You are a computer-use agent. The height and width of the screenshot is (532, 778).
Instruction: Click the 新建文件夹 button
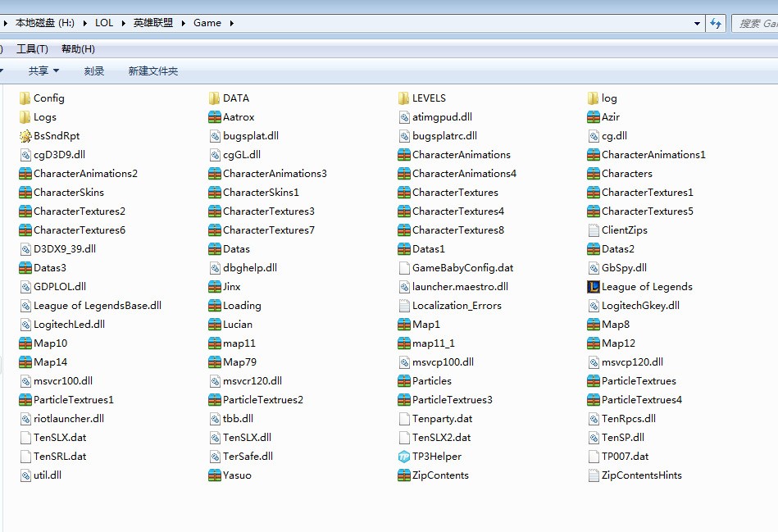[x=152, y=71]
